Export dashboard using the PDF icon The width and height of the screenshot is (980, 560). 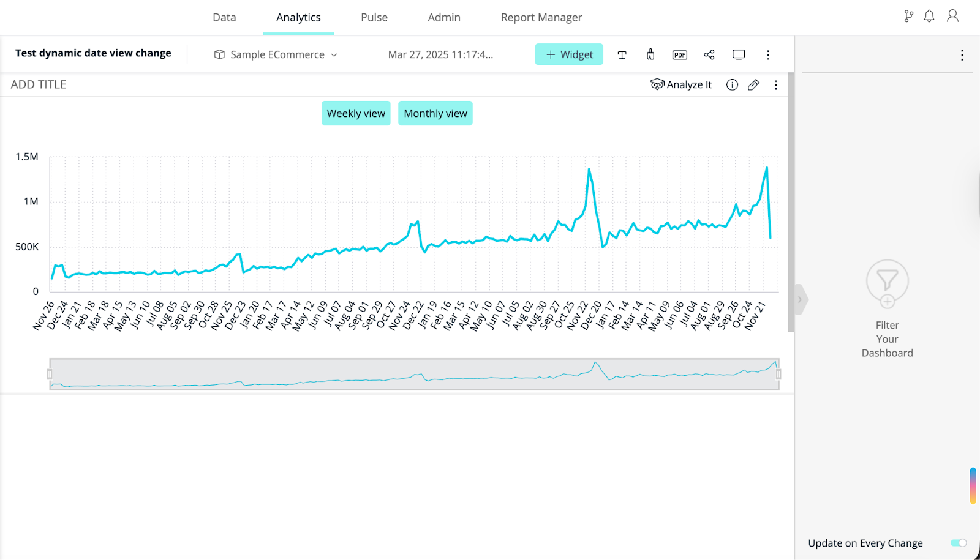[x=679, y=55]
